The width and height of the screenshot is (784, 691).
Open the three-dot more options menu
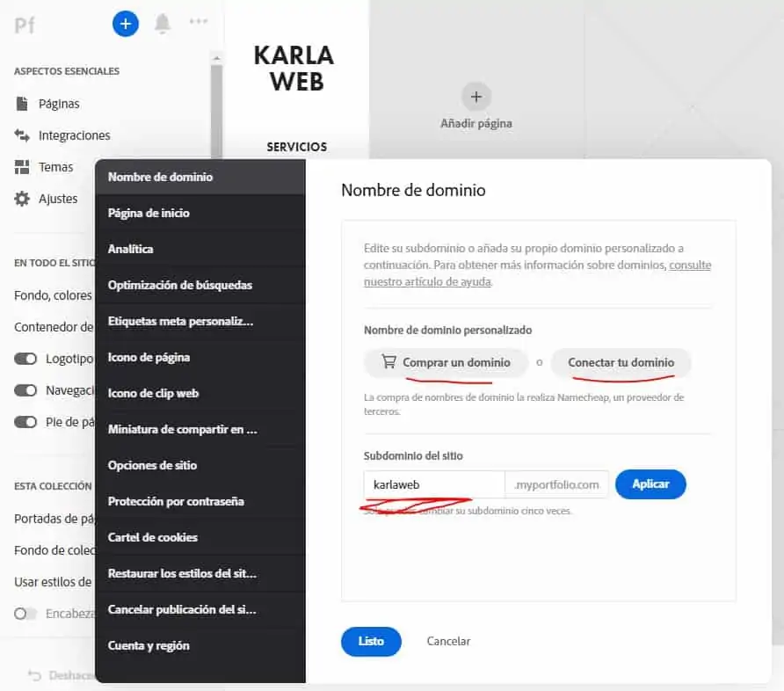click(x=199, y=21)
